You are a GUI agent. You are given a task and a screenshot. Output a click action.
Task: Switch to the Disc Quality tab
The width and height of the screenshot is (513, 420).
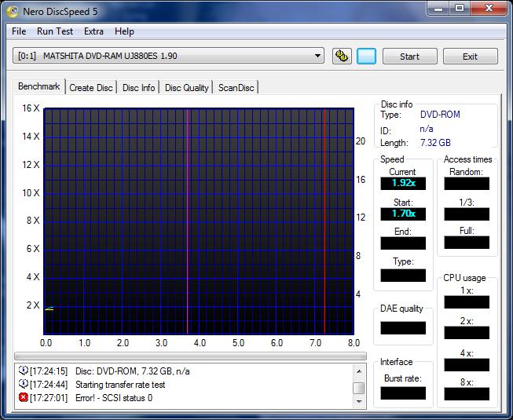point(186,88)
